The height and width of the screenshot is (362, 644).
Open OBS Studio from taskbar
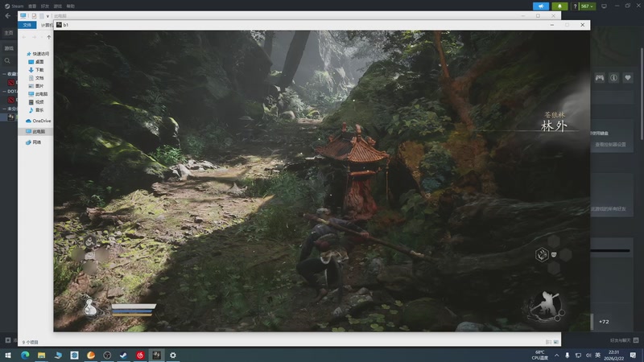point(107,355)
